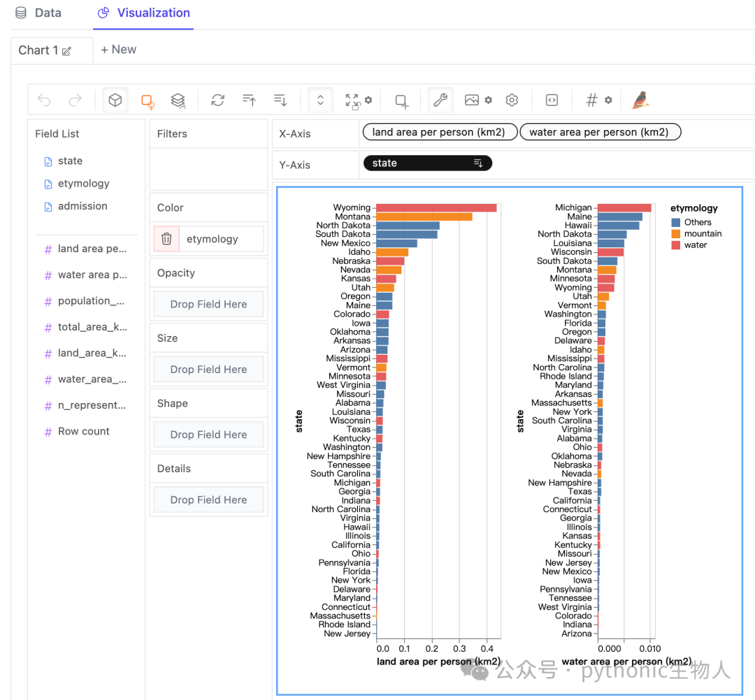Click the redo arrow icon

75,100
